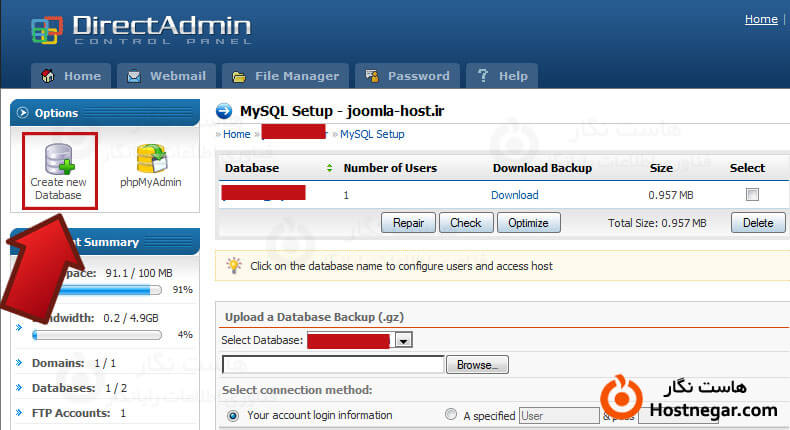Image resolution: width=790 pixels, height=430 pixels.
Task: Click Select column header
Action: [747, 168]
